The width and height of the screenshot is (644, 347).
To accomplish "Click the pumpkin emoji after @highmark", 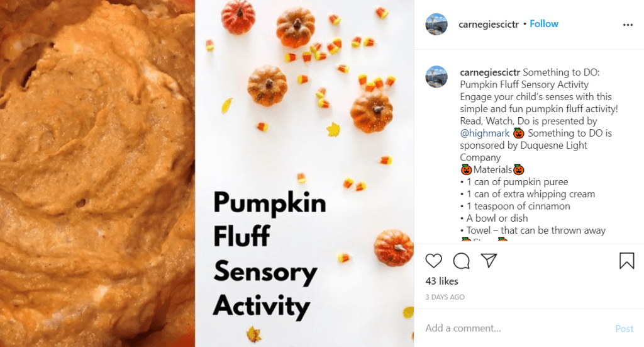I will click(x=519, y=134).
